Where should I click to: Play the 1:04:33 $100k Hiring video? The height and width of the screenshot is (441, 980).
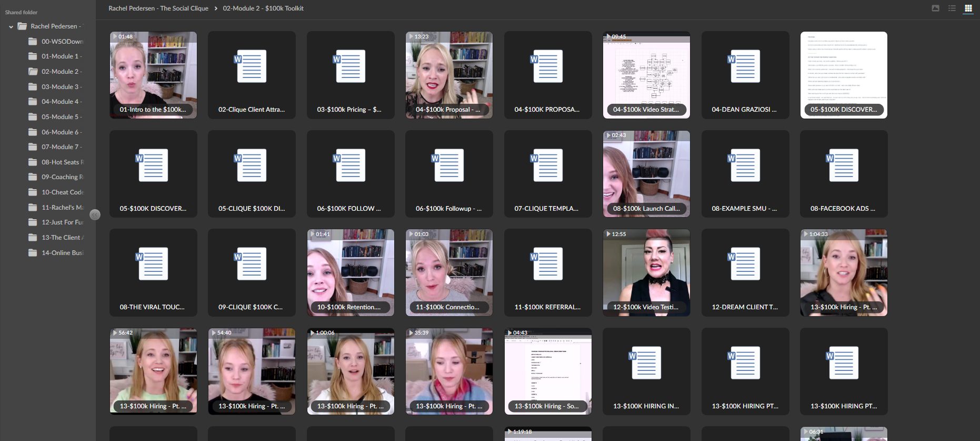pyautogui.click(x=844, y=272)
